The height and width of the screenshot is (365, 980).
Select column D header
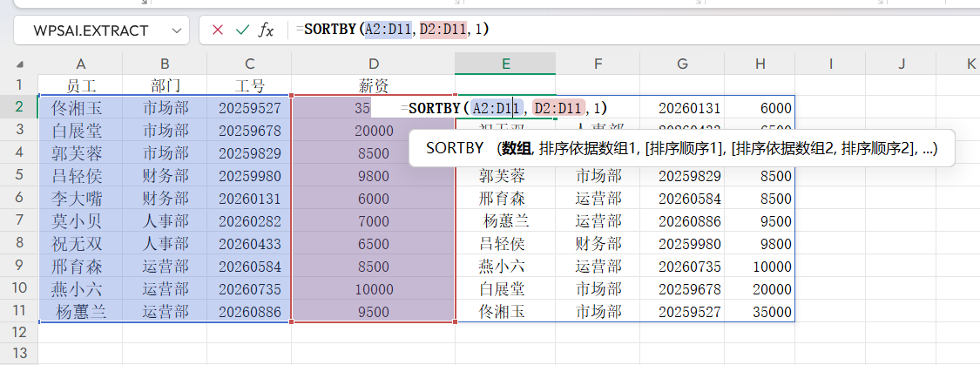click(x=373, y=63)
